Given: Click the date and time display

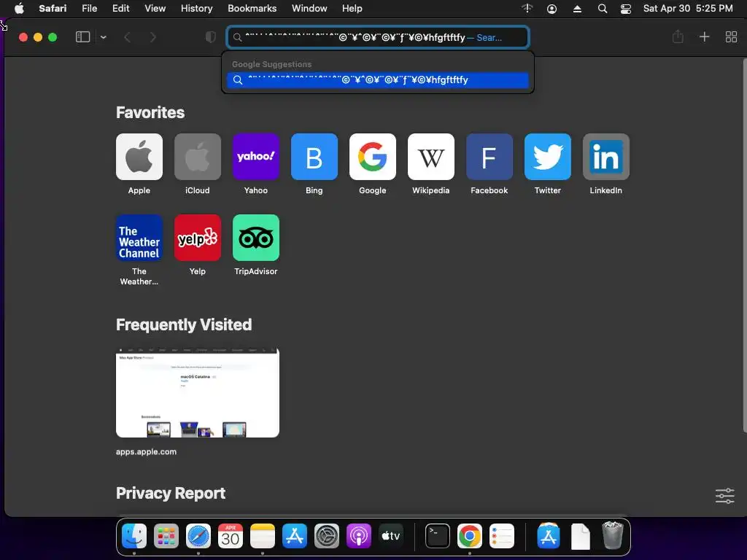Looking at the screenshot, I should pos(688,8).
